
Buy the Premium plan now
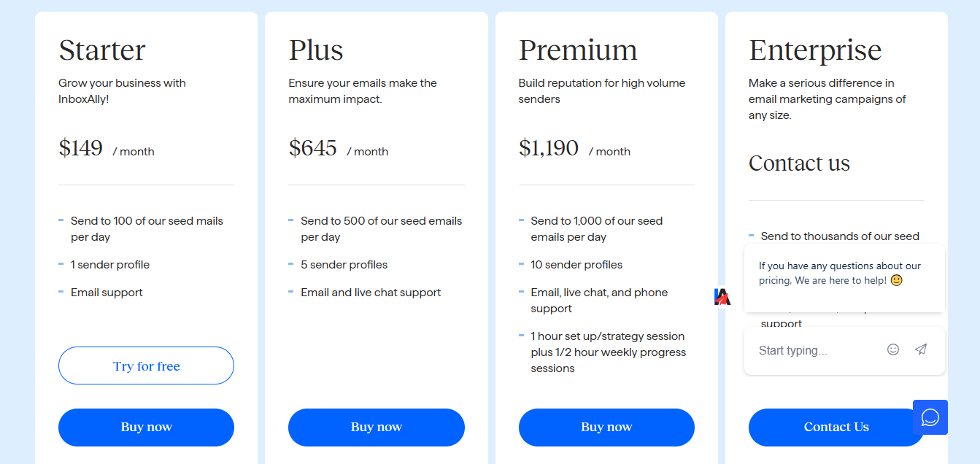pyautogui.click(x=606, y=428)
